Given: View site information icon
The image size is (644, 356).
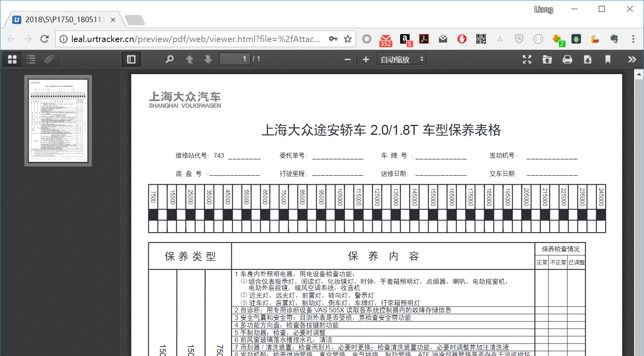Looking at the screenshot, I should (x=63, y=39).
